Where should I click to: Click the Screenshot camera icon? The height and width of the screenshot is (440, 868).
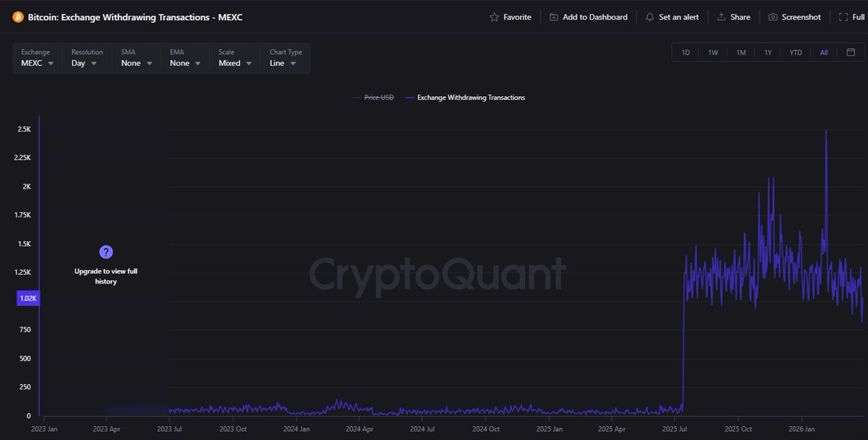point(773,17)
